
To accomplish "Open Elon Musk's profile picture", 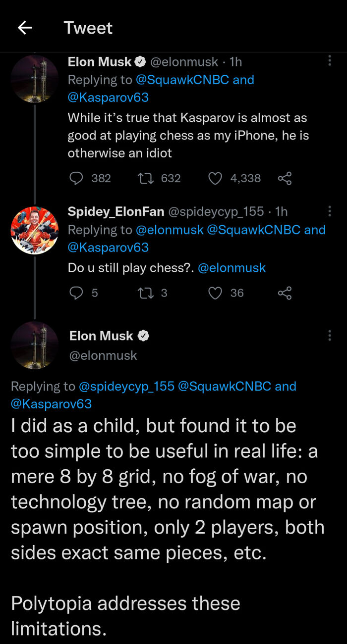I will [35, 79].
